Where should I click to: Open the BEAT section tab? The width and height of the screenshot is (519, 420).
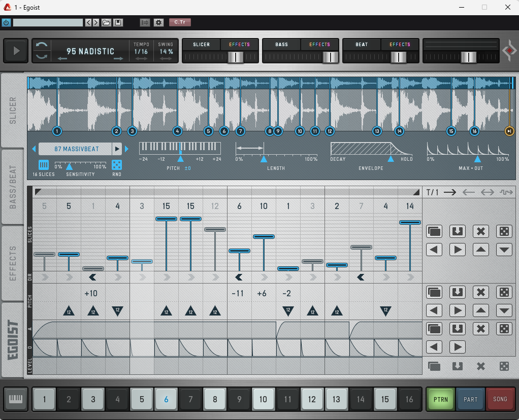pos(362,44)
